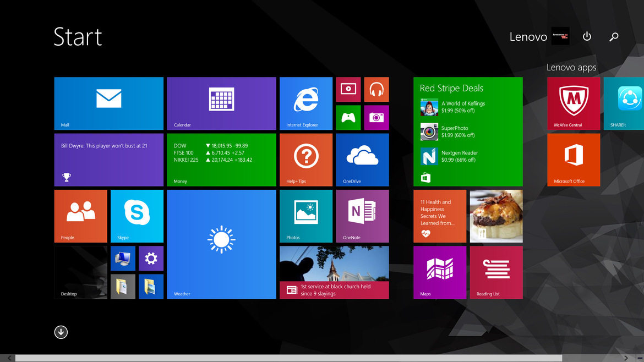Click the Search magnifier button
This screenshot has width=644, height=362.
(614, 37)
